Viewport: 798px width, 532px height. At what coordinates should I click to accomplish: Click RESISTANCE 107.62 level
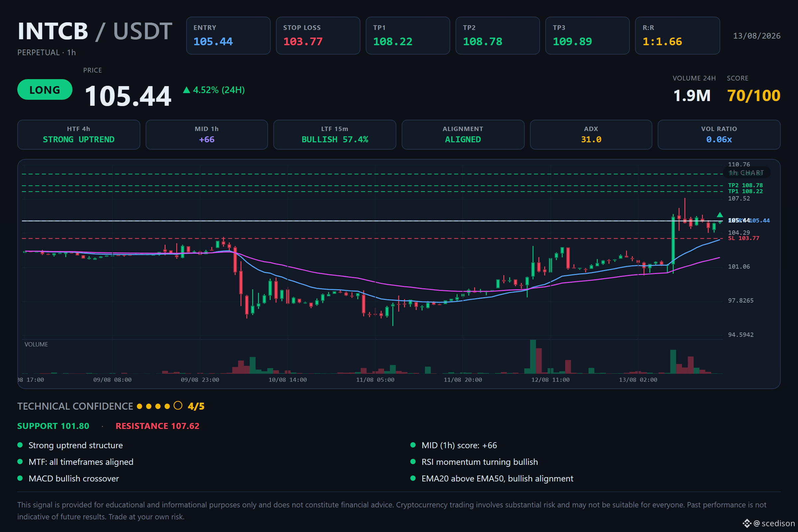[157, 426]
